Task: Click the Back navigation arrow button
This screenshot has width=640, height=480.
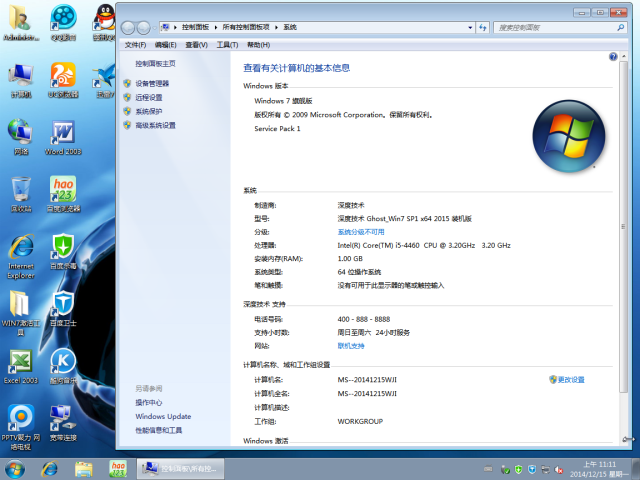Action: [x=129, y=28]
